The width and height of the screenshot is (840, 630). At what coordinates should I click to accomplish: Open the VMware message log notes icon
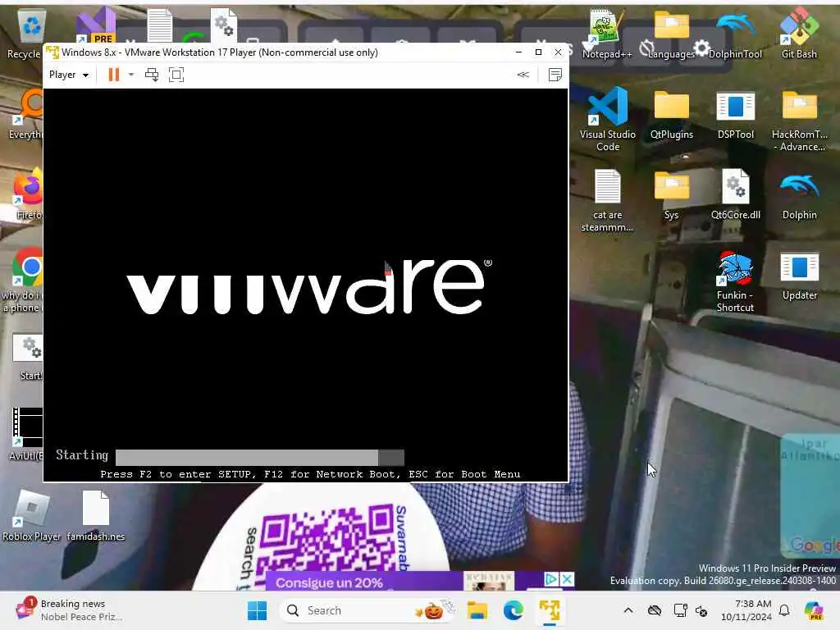(555, 75)
